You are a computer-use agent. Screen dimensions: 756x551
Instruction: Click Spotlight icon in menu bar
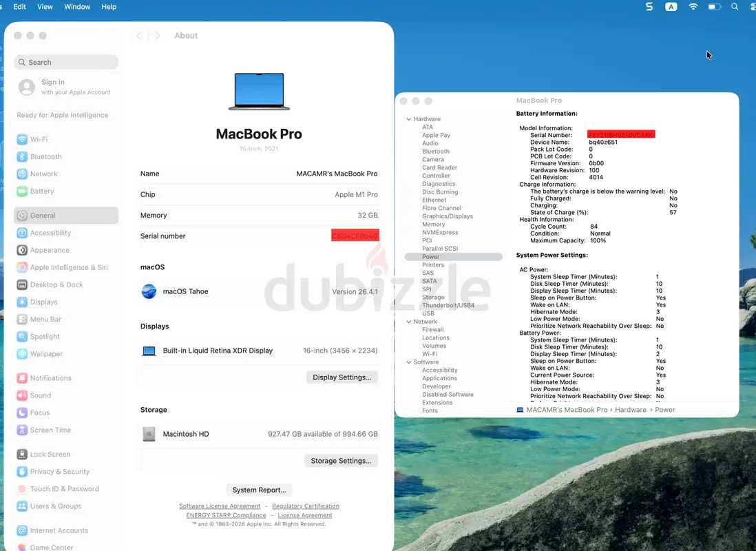[x=735, y=7]
